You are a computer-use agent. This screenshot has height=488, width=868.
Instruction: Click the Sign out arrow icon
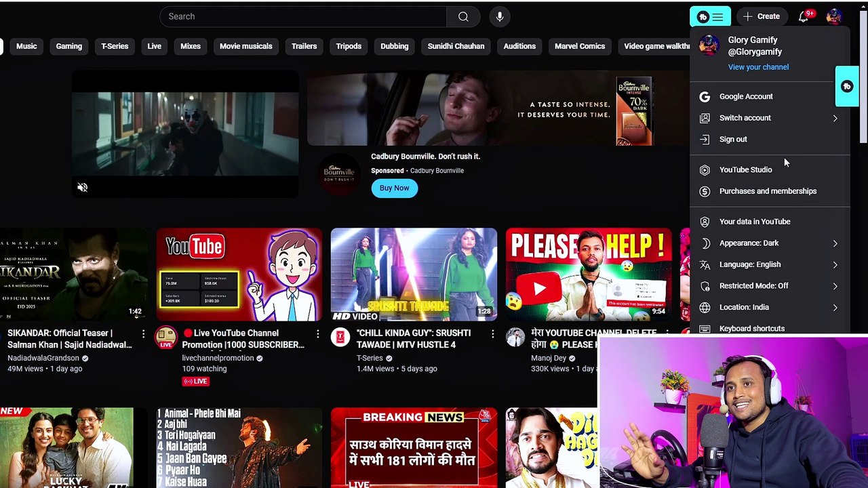pos(705,139)
